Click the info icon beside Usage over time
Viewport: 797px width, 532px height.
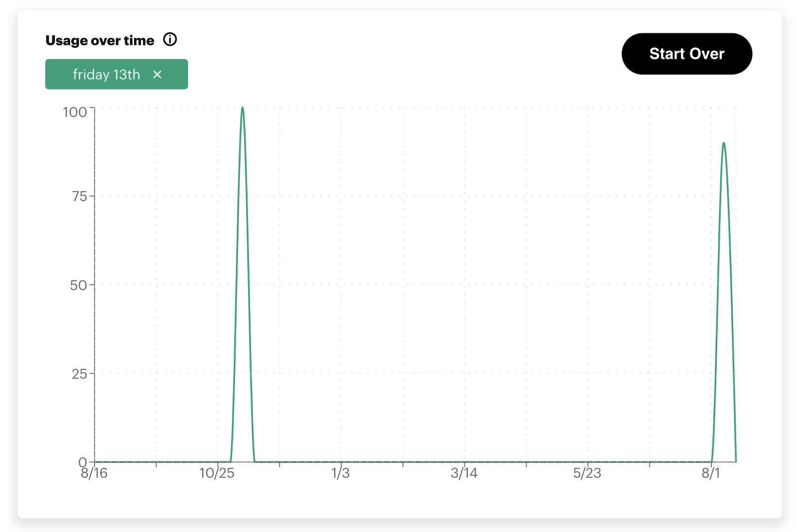coord(170,40)
